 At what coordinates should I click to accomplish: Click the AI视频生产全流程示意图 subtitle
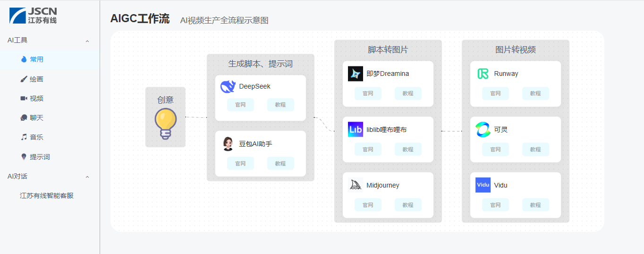pos(224,20)
